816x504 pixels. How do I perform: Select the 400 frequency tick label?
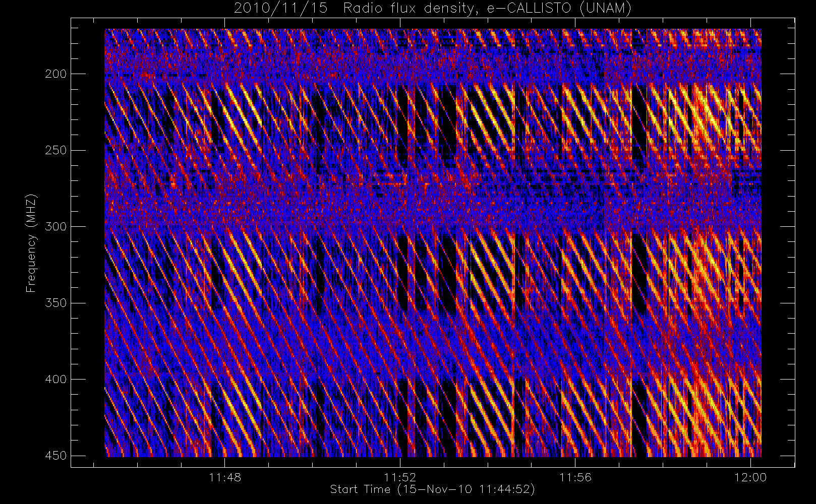(55, 379)
